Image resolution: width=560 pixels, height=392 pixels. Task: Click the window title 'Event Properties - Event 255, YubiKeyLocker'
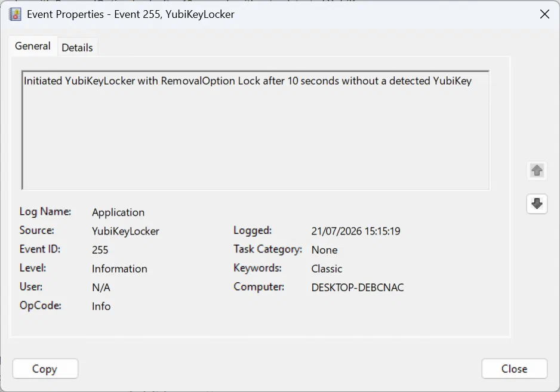tap(131, 14)
